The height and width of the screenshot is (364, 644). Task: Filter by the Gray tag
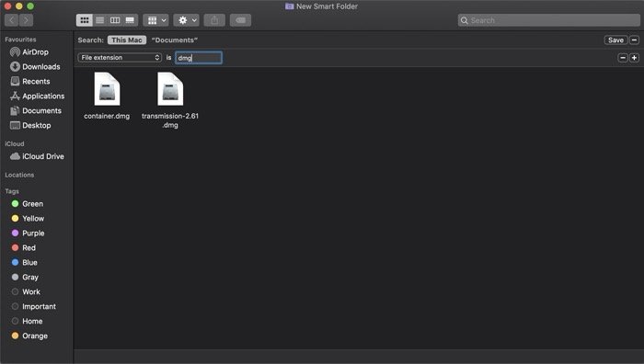pos(25,277)
